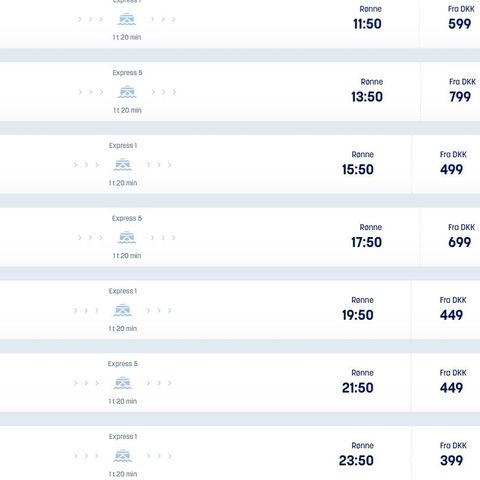The image size is (480, 480).
Task: Click the ferry icon for 15:50 departure
Action: pos(123,164)
